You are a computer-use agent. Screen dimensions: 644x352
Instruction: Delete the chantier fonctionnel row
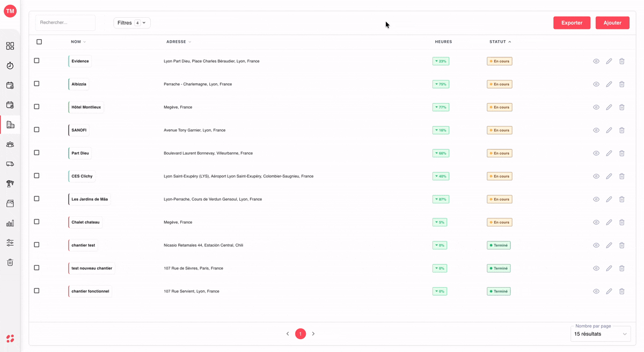(x=622, y=291)
